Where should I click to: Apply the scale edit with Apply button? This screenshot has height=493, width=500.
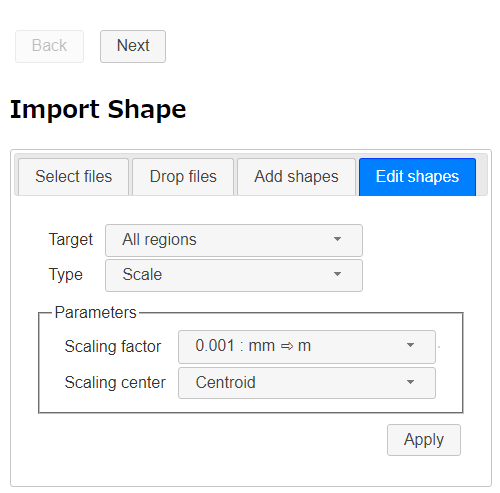[424, 440]
